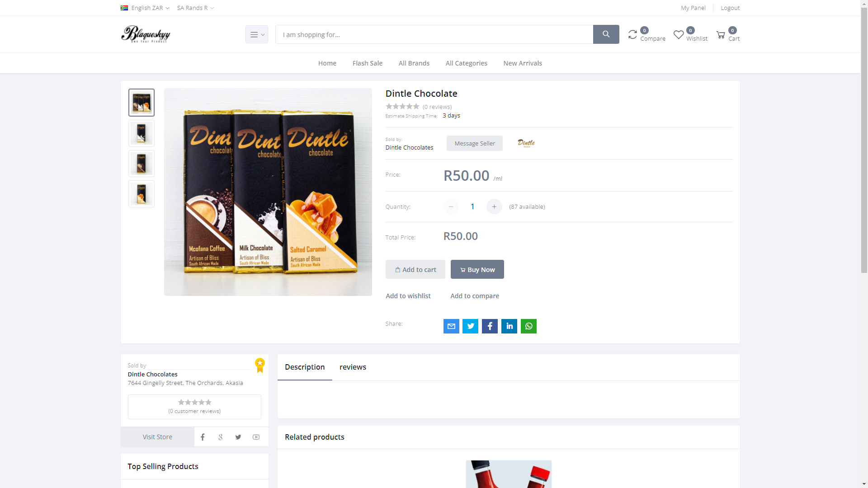Open the Wishlist heart icon
This screenshot has width=868, height=488.
tap(679, 35)
